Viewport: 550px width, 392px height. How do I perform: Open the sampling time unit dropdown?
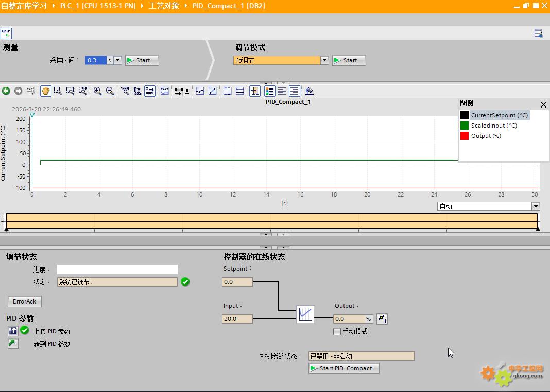pos(117,60)
